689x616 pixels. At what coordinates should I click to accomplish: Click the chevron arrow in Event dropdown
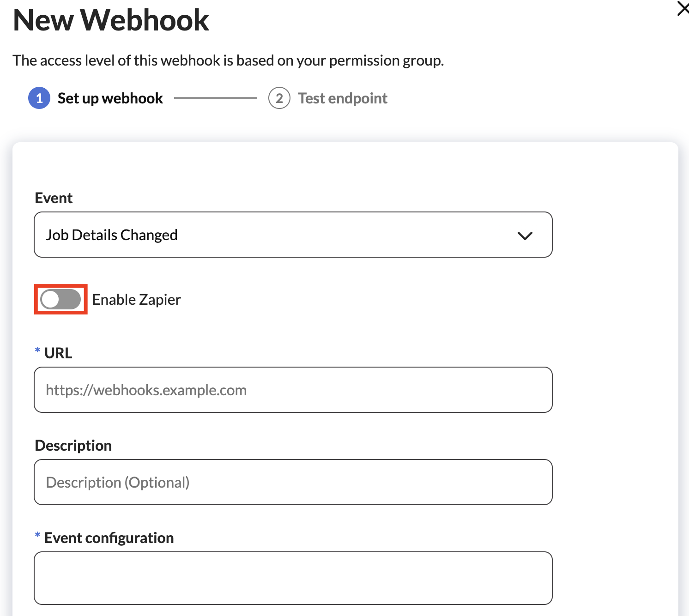click(x=525, y=236)
